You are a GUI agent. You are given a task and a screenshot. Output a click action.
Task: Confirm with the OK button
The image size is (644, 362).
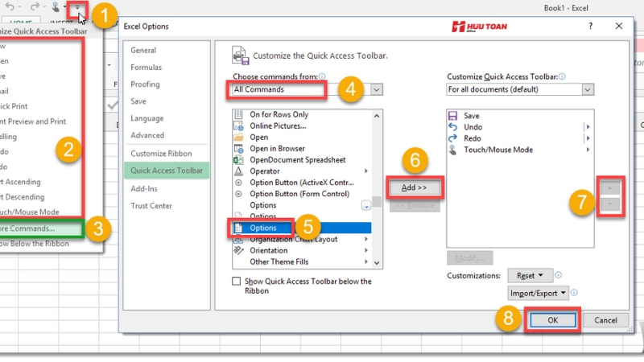[x=552, y=320]
